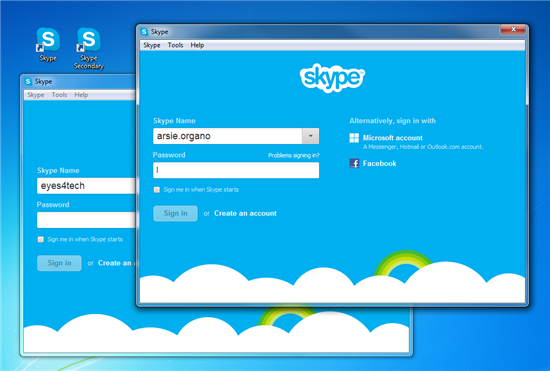Viewport: 550px width, 371px height.
Task: Click the Microsoft account Windows logo icon
Action: pyautogui.click(x=354, y=138)
